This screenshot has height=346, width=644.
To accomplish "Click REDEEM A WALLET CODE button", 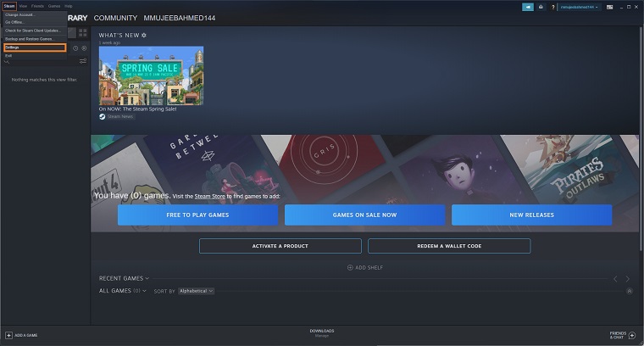I will 449,246.
